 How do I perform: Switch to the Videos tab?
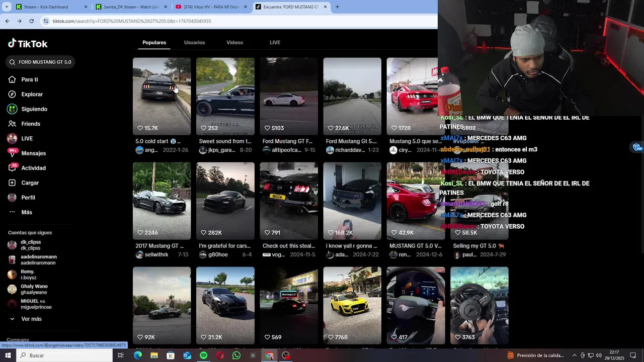coord(234,43)
